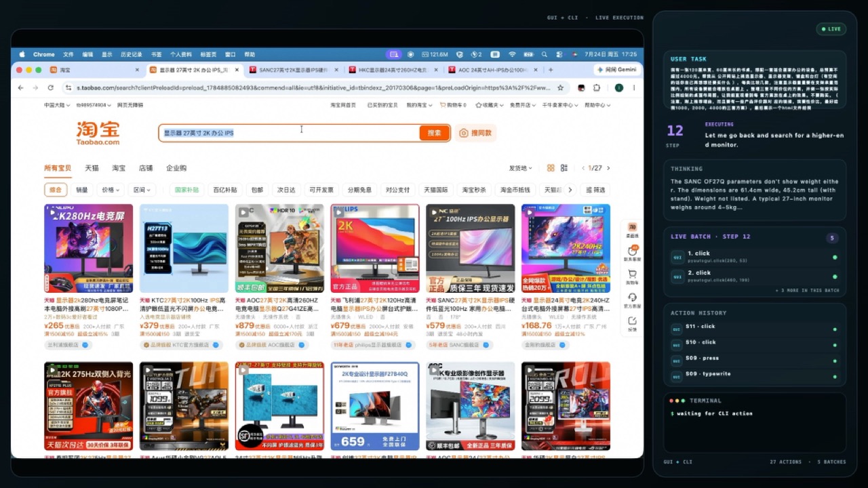Image resolution: width=868 pixels, height=488 pixels.
Task: Open macOS Spotlight search icon
Action: 544,54
